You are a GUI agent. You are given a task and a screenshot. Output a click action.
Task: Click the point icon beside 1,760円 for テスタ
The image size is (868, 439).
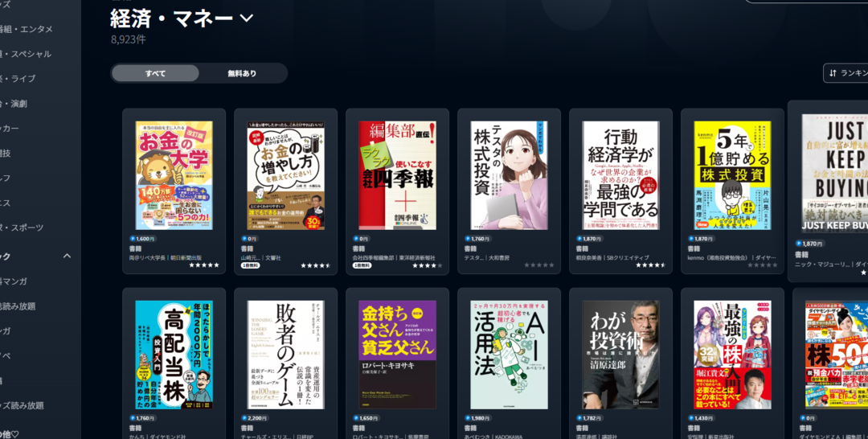(468, 239)
